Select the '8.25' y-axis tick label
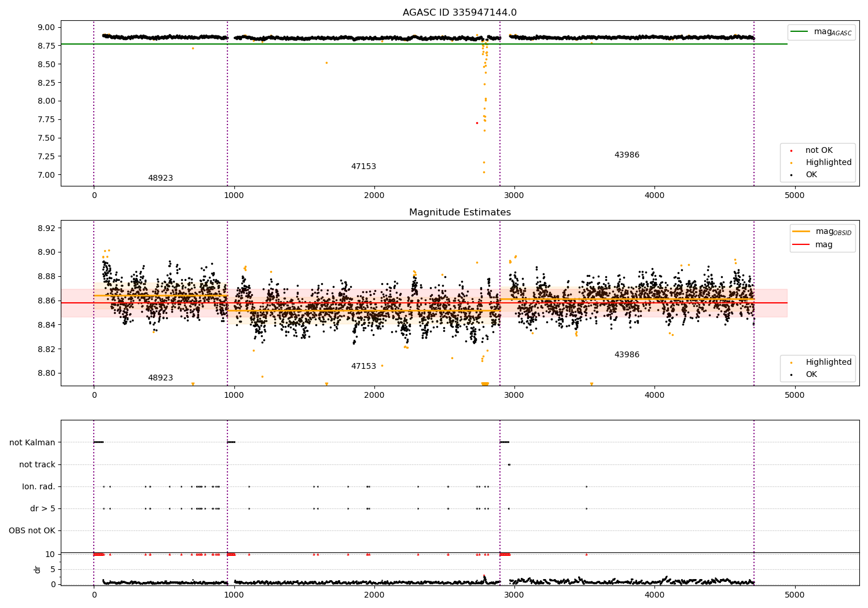868x608 pixels. pos(47,83)
